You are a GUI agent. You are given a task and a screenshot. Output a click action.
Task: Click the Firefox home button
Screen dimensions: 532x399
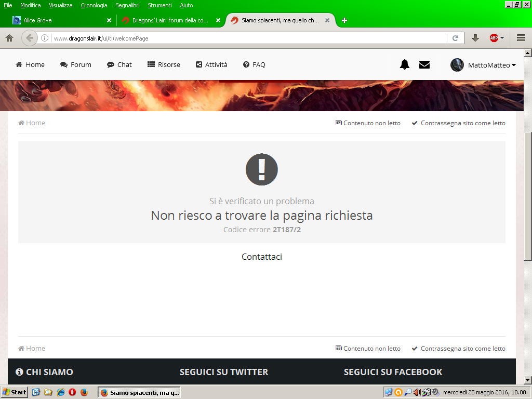pos(9,38)
